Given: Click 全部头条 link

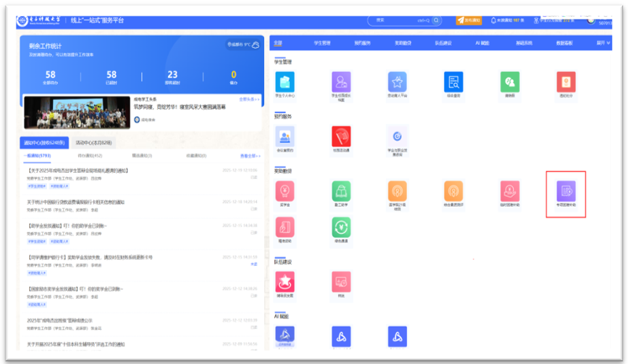Looking at the screenshot, I should [x=249, y=99].
